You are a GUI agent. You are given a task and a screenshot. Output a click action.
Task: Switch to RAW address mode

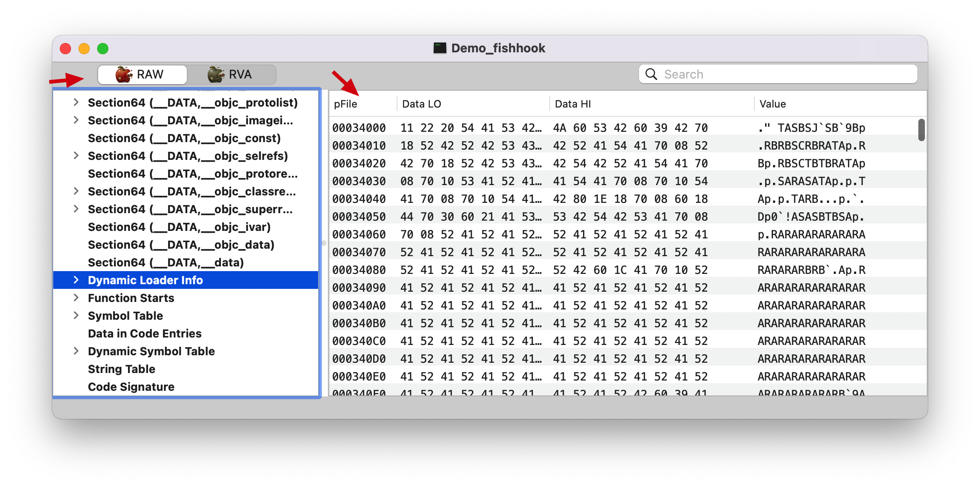[x=142, y=74]
